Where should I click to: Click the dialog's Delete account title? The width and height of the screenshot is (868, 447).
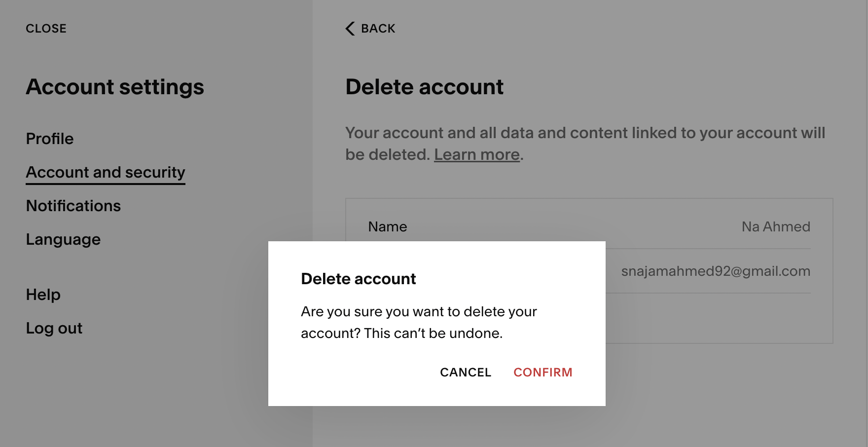[x=359, y=279]
